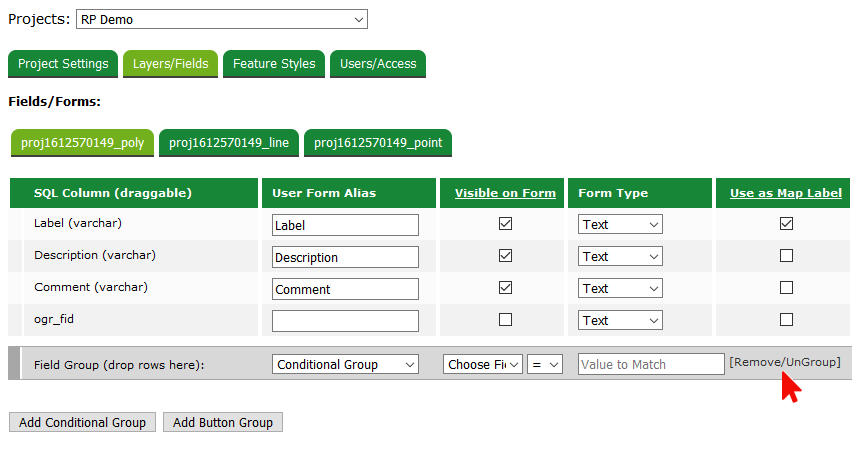Open the Choose Field dropdown
859x453 pixels.
click(x=483, y=365)
